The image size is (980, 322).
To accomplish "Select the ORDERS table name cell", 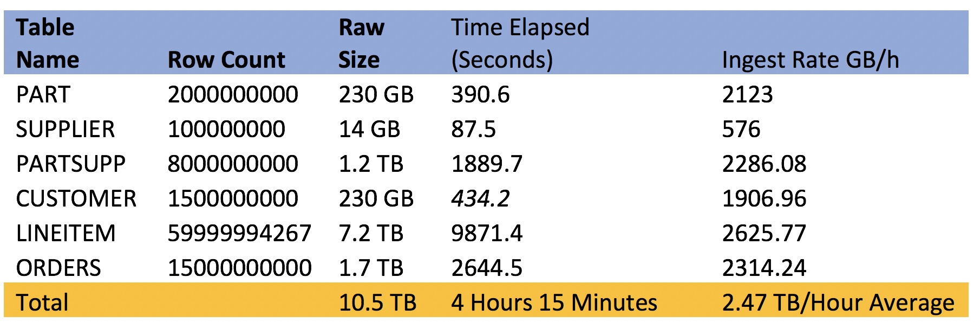I will (x=58, y=268).
